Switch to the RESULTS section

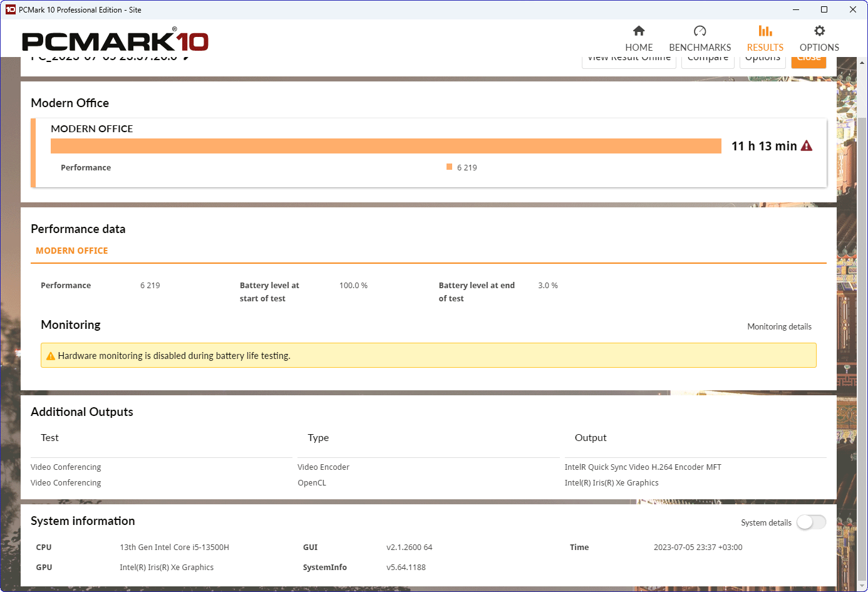tap(765, 39)
